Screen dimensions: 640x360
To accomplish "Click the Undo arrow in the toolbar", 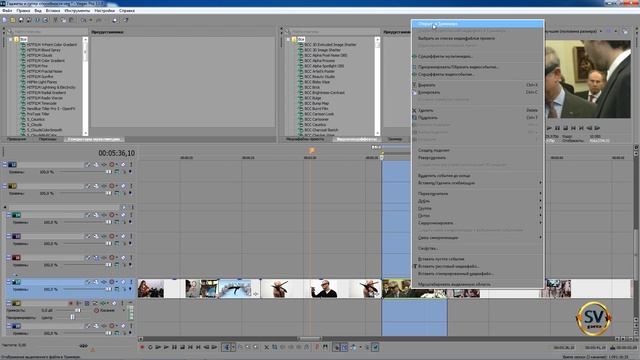I will pyautogui.click(x=83, y=20).
